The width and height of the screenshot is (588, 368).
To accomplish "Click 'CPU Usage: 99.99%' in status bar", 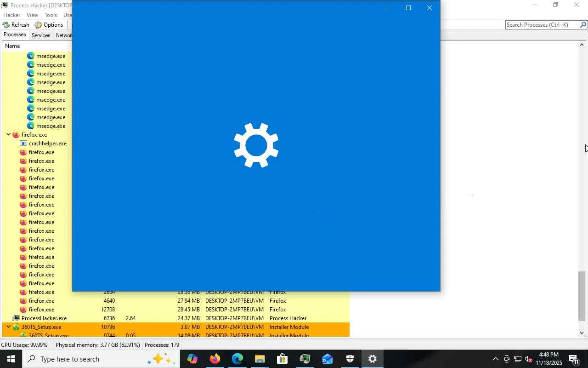I will coord(24,345).
